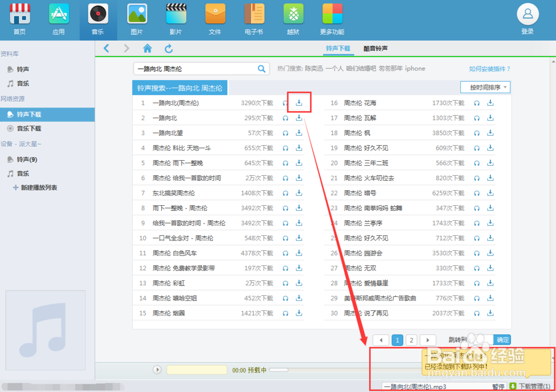The height and width of the screenshot is (392, 556).
Task: Download 周杰伦 兰亭序 ringtone
Action: (x=490, y=223)
